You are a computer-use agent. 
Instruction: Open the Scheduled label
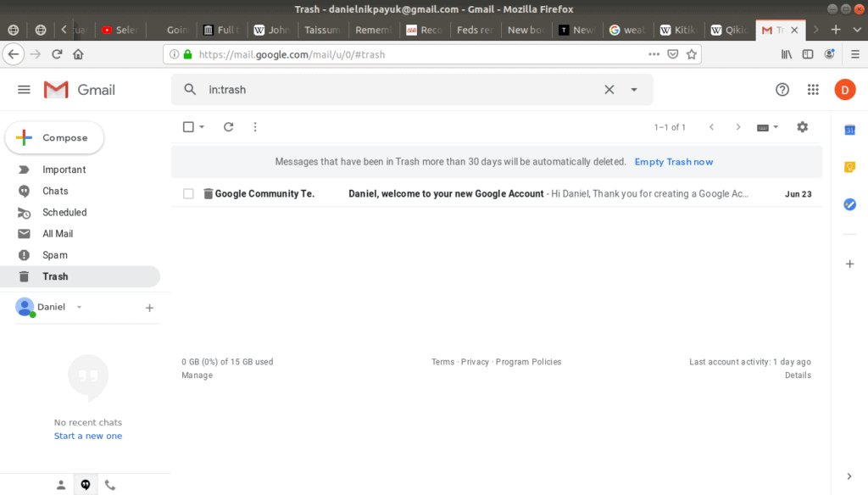tap(64, 212)
